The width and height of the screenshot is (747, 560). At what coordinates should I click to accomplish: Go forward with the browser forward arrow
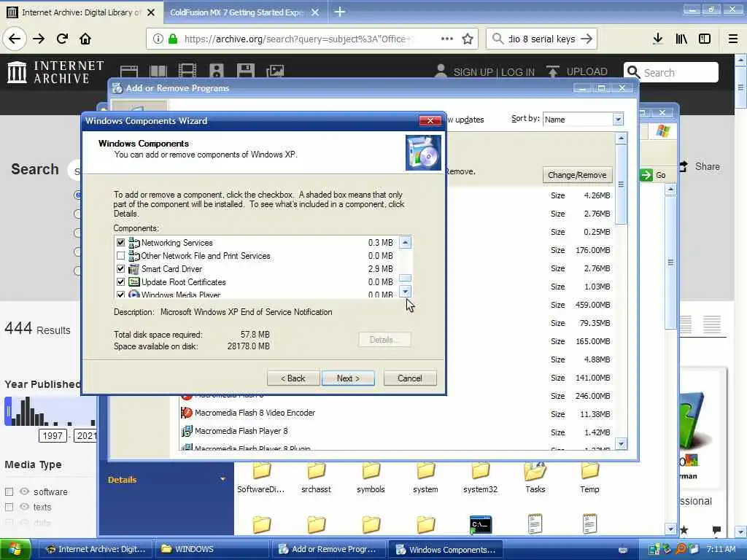pyautogui.click(x=39, y=39)
